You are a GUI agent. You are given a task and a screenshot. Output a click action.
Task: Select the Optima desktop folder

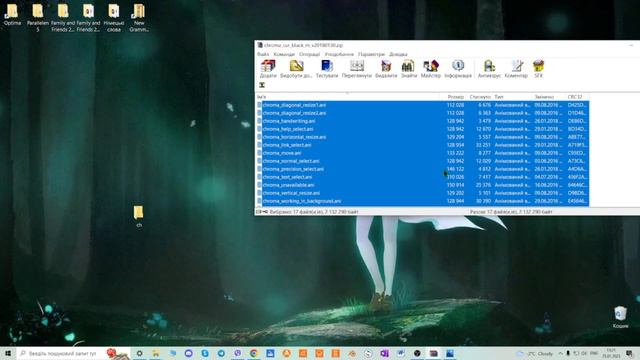[x=12, y=16]
